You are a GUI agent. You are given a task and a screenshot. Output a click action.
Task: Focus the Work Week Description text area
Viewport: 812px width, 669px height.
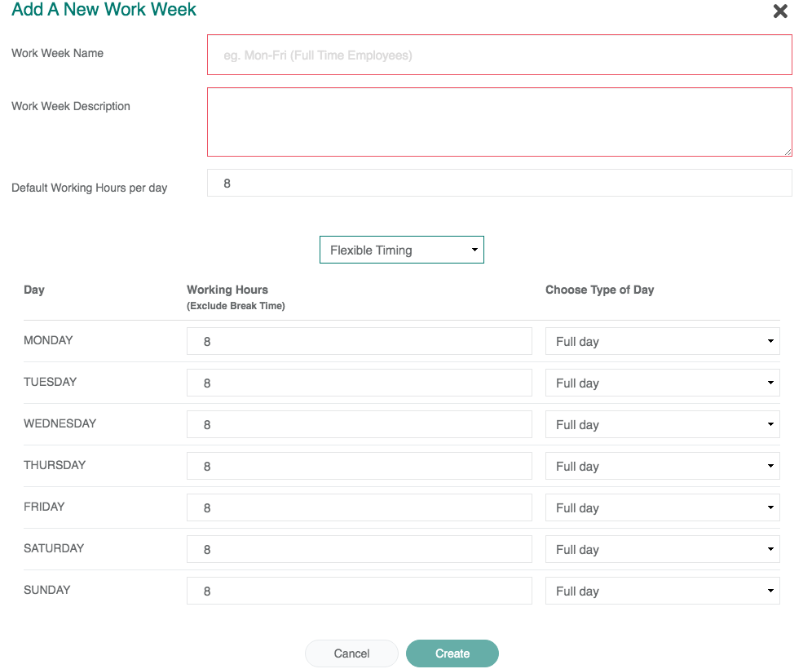click(x=499, y=122)
